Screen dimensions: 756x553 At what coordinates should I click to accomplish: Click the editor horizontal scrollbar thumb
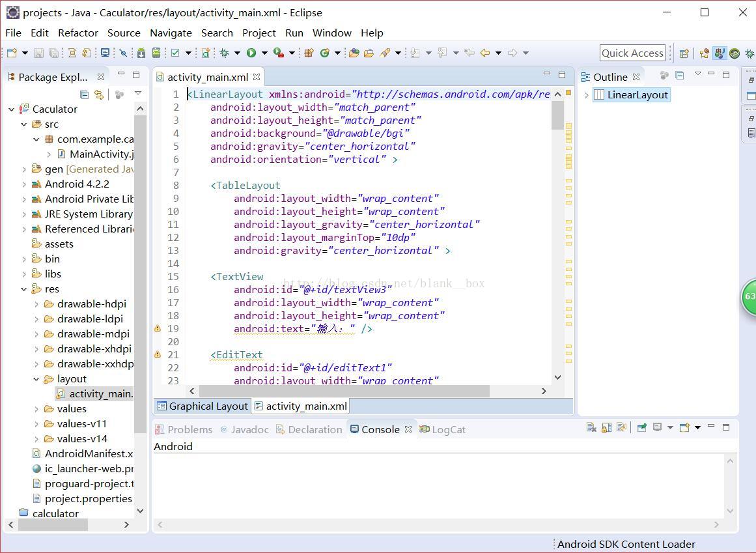click(x=344, y=391)
